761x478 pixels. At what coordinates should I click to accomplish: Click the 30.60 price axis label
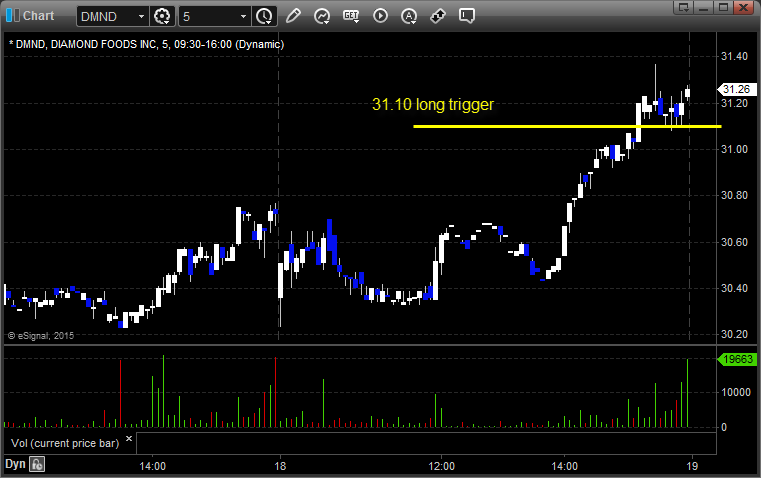tap(734, 242)
